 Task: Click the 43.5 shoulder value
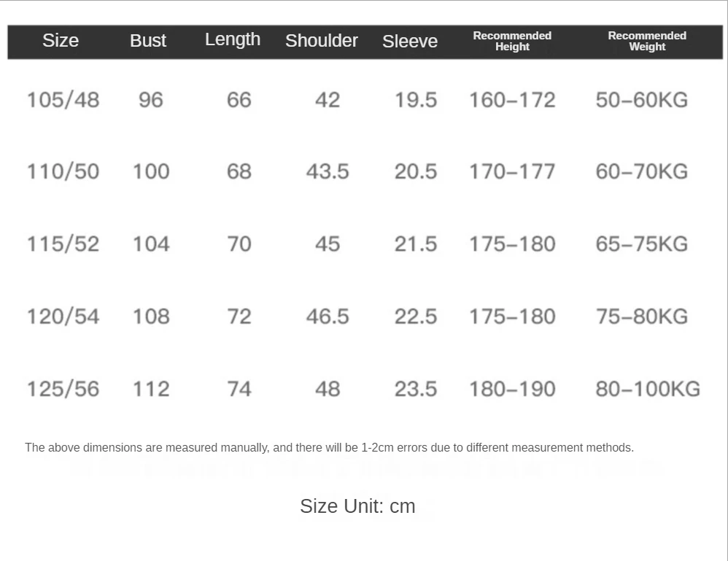click(328, 171)
